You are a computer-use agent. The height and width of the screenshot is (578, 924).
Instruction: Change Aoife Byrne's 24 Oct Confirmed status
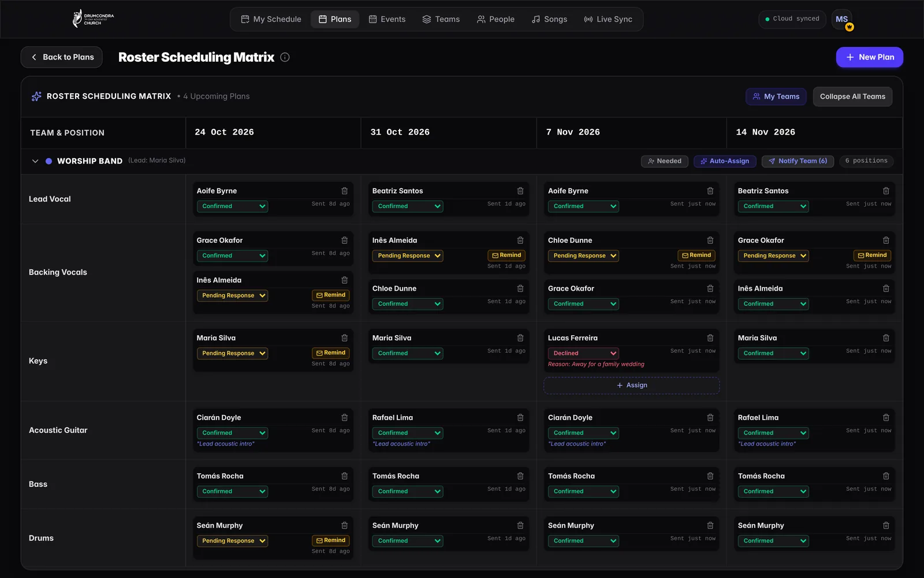232,206
